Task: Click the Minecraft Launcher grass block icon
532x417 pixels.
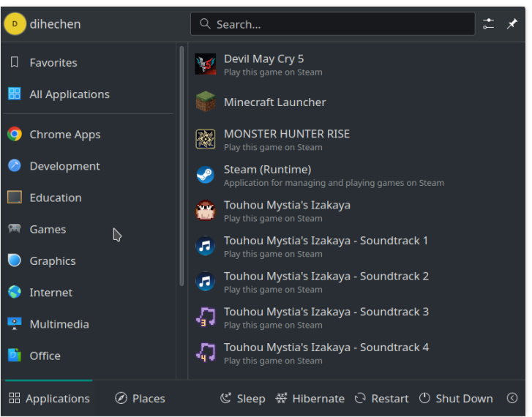Action: (x=206, y=102)
